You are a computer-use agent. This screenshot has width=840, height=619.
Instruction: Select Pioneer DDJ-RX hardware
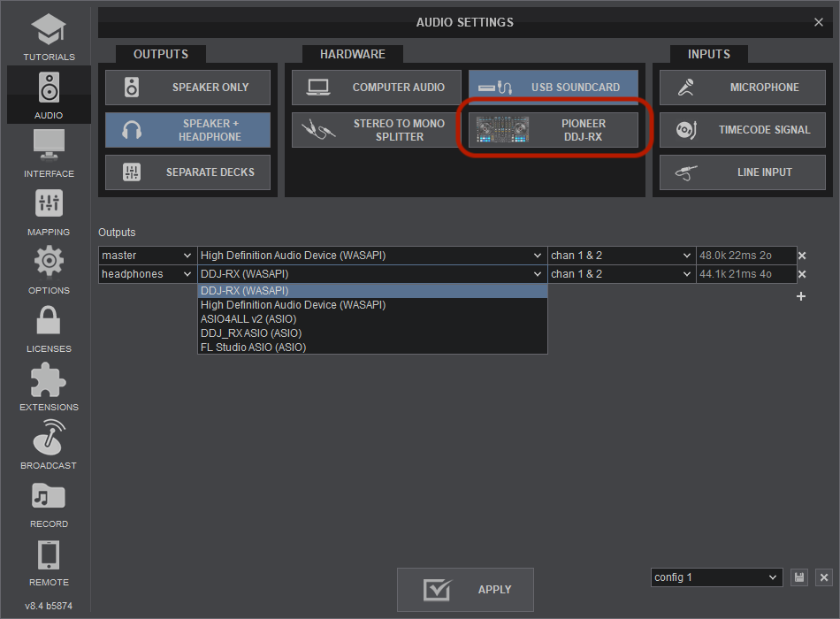554,130
